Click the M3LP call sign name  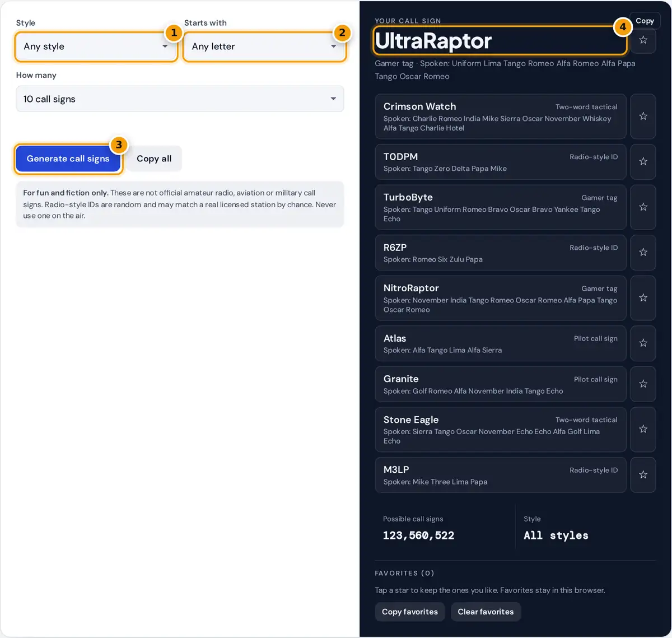396,470
